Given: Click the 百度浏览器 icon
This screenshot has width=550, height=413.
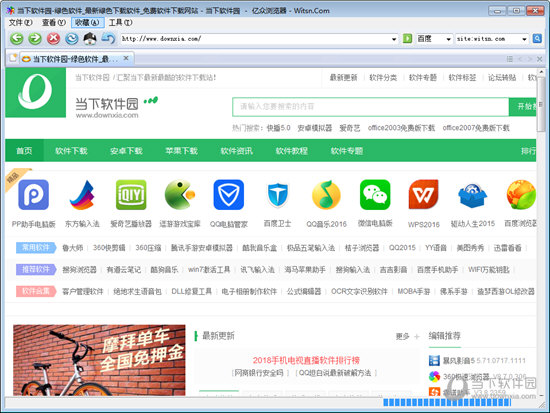Looking at the screenshot, I should (x=521, y=195).
